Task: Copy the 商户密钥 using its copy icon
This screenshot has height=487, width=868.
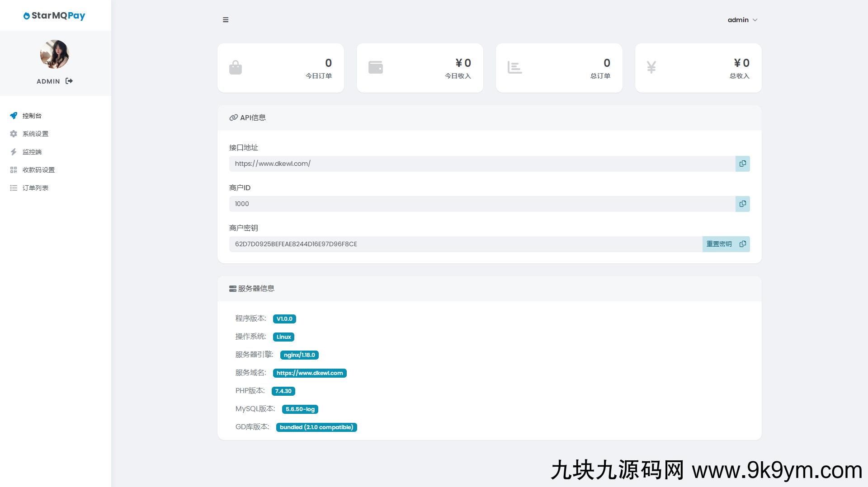Action: click(x=742, y=244)
